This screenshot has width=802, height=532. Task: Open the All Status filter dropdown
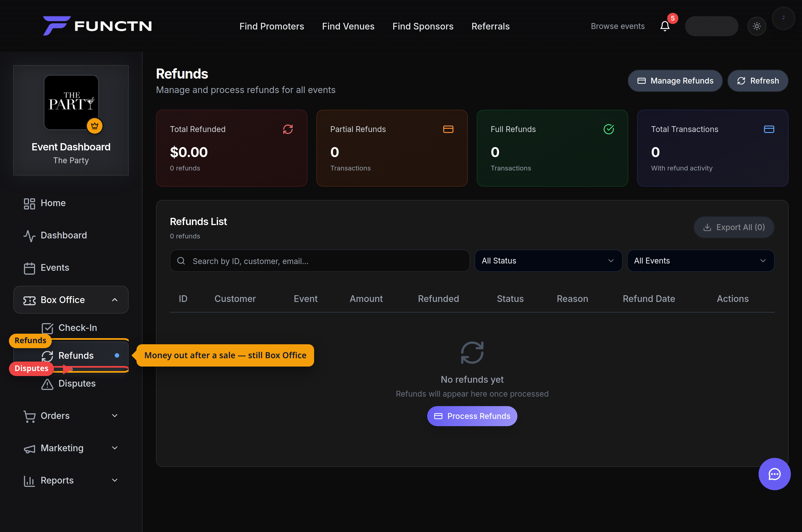pyautogui.click(x=548, y=261)
